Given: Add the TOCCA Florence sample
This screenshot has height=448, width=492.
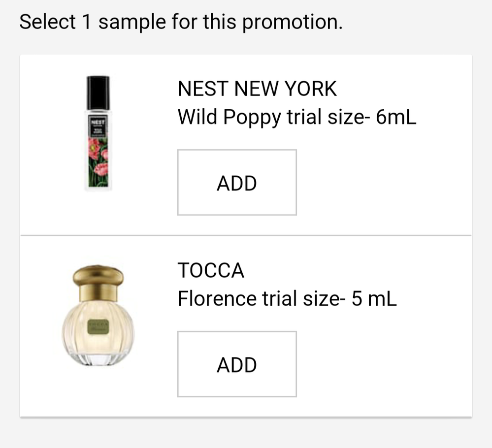Looking at the screenshot, I should 237,364.
